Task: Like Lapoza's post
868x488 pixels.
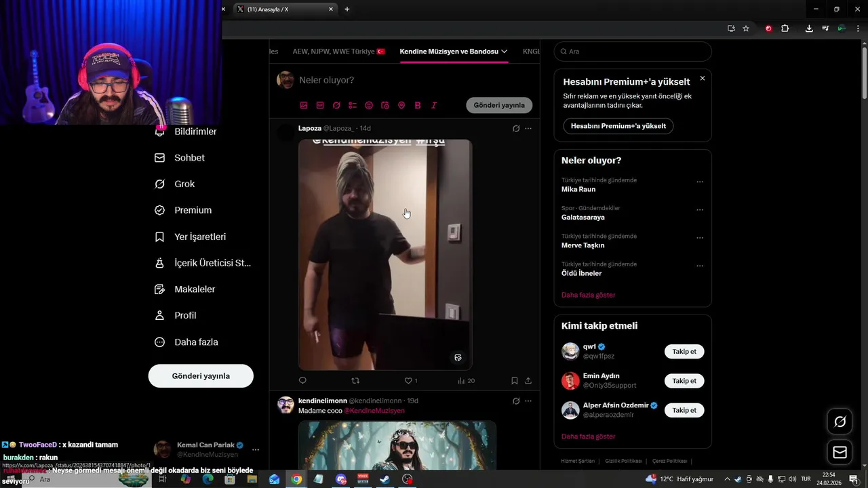Action: pyautogui.click(x=408, y=381)
